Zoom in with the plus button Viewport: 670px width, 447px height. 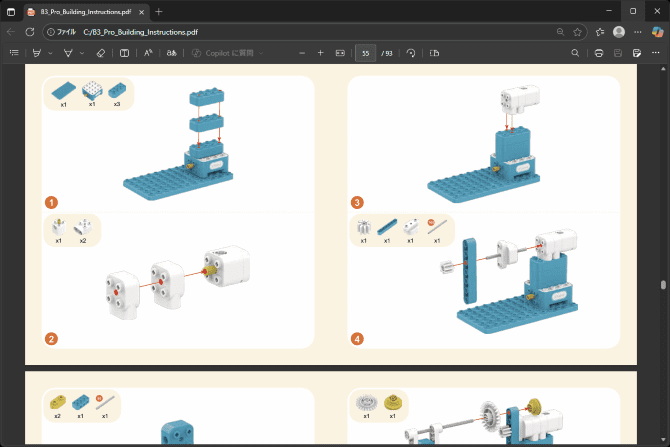[320, 52]
